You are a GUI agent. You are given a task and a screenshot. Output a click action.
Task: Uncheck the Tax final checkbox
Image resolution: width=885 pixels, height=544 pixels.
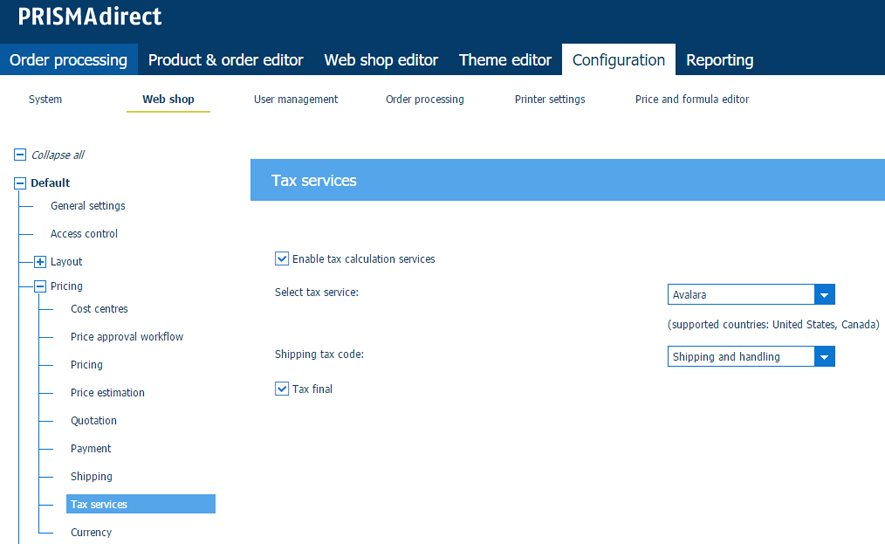coord(282,389)
